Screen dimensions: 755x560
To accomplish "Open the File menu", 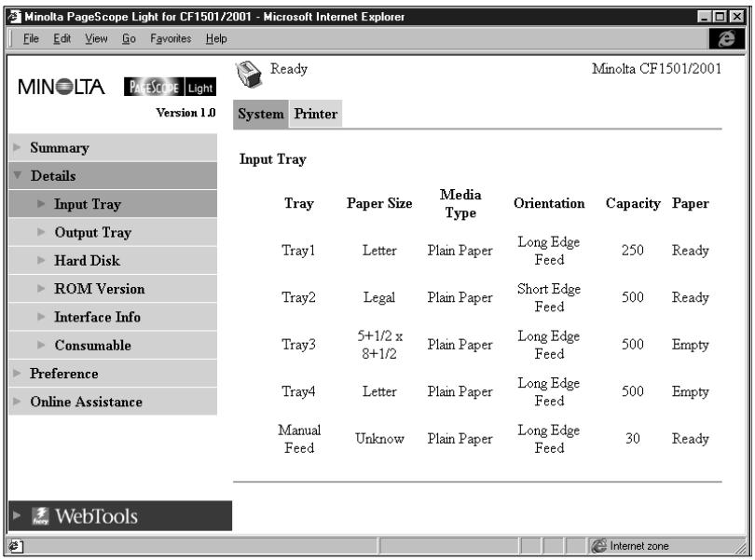I will 31,38.
